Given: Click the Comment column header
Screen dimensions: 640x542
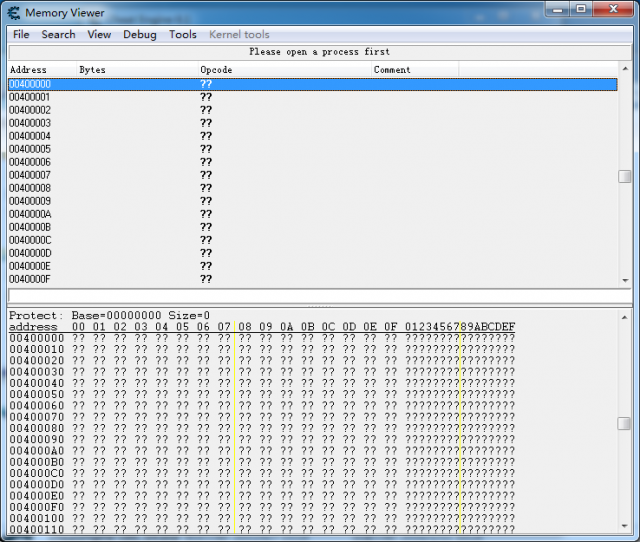Looking at the screenshot, I should (415, 70).
